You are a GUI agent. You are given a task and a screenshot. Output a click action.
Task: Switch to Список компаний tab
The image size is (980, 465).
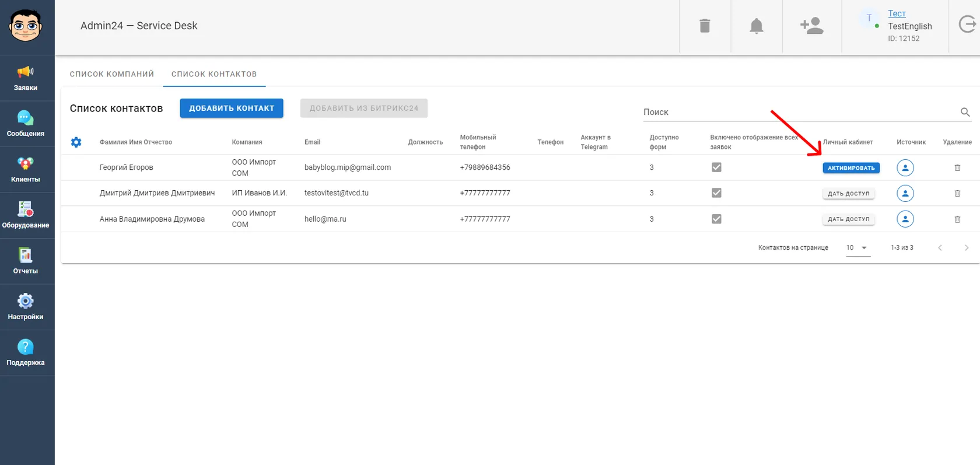tap(112, 74)
